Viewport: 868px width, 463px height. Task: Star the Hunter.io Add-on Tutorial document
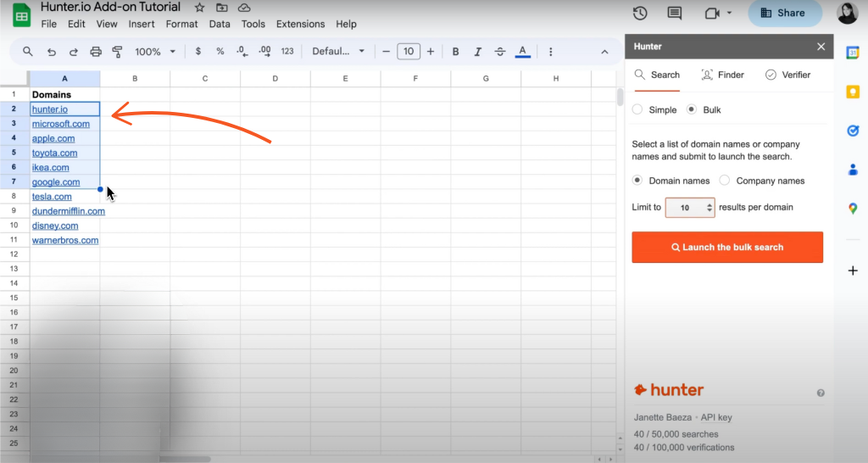pyautogui.click(x=199, y=8)
